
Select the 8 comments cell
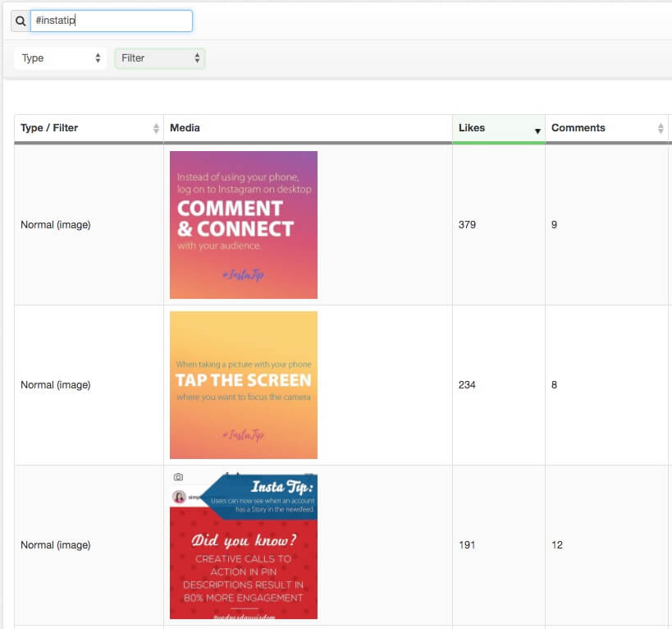click(x=606, y=385)
